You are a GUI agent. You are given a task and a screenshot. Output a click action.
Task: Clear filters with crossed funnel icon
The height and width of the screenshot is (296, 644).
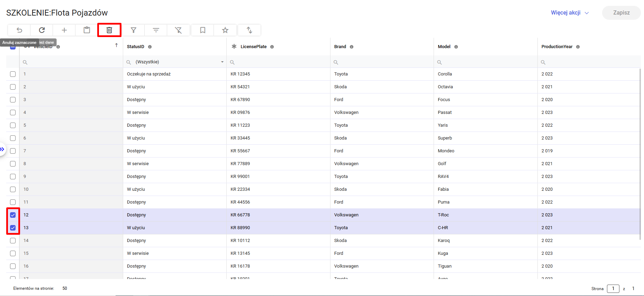point(179,30)
